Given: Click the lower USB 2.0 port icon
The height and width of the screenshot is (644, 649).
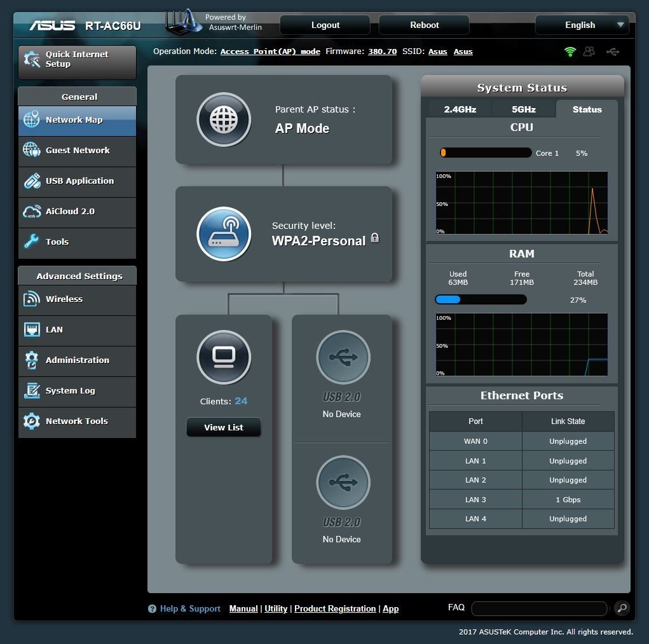Looking at the screenshot, I should (x=343, y=482).
